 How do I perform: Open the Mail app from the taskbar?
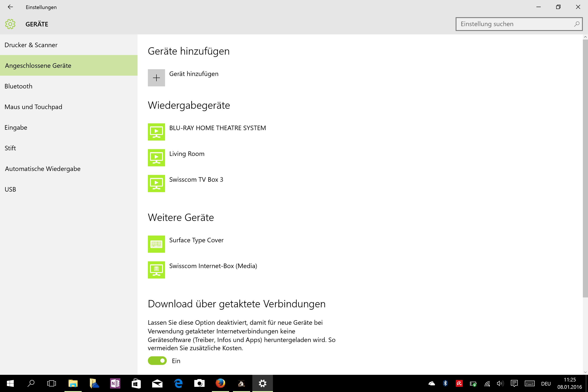157,383
